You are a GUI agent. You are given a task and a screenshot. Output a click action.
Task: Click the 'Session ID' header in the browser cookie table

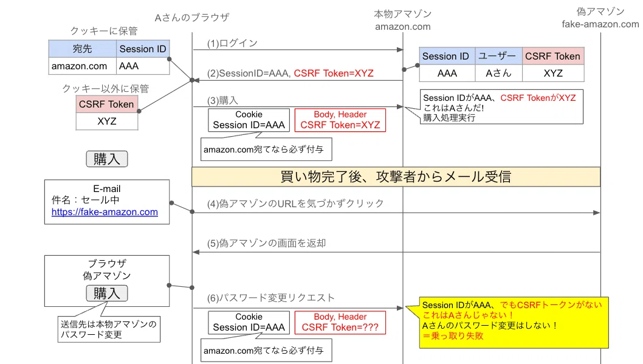[143, 49]
